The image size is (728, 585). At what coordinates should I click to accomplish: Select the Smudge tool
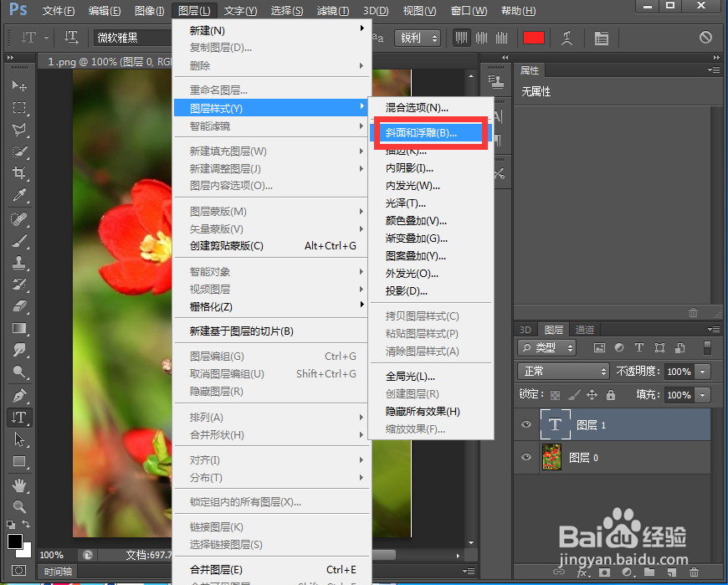[x=19, y=350]
